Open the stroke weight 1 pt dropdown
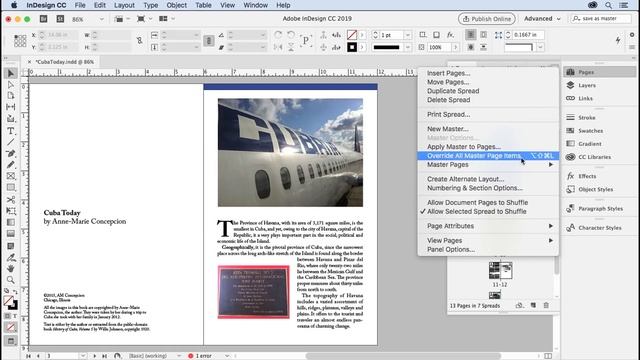The height and width of the screenshot is (360, 640). point(407,36)
